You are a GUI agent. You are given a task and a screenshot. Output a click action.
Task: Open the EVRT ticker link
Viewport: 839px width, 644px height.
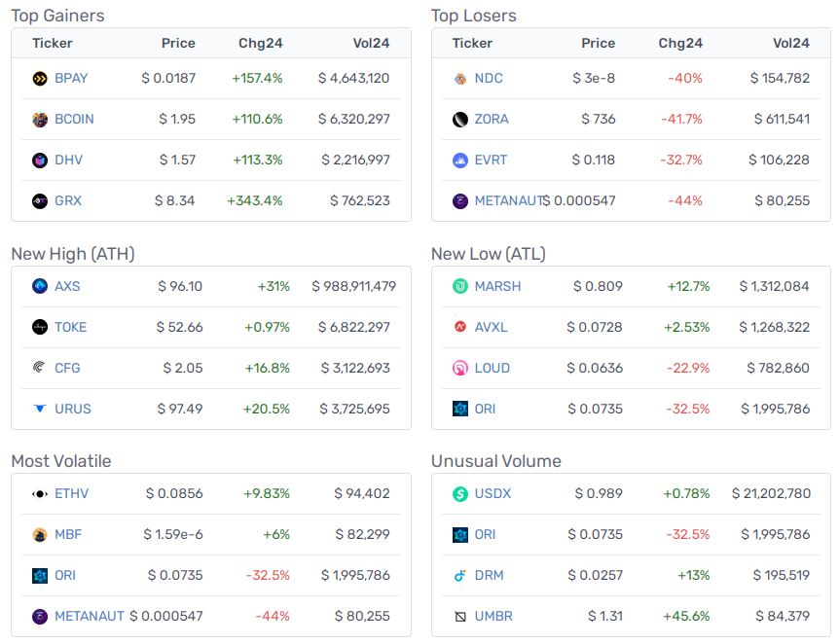coord(491,160)
